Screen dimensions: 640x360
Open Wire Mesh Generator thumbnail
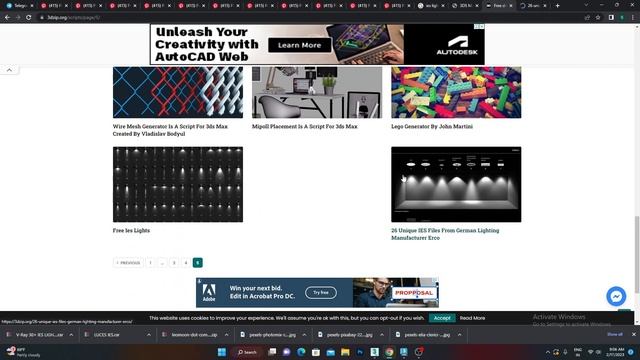point(178,92)
